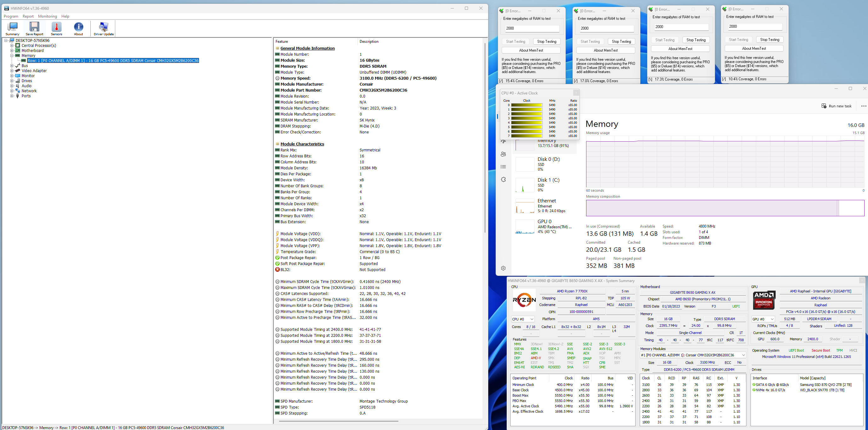Click the Core 0 yellow clock bar
Screen dimensions: 868x430
tap(527, 105)
